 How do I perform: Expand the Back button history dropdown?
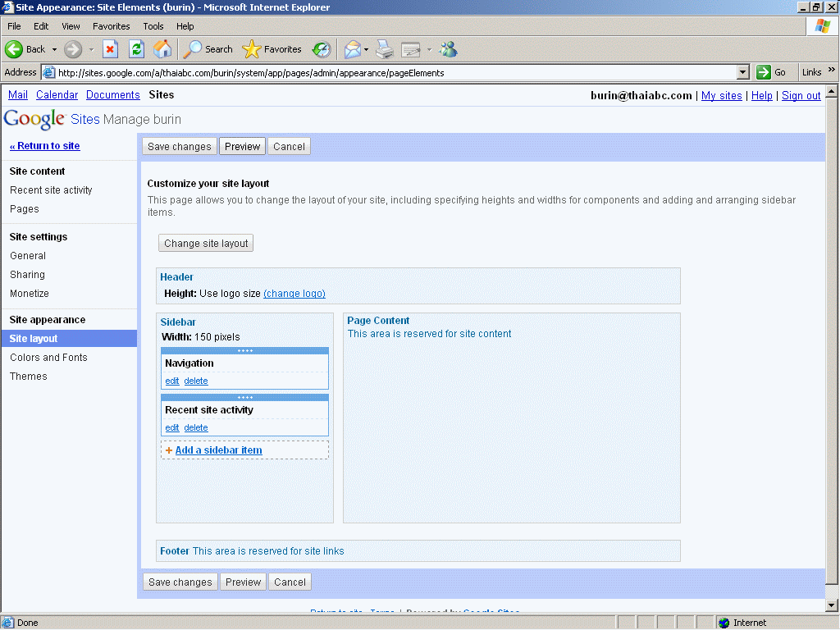(x=55, y=49)
